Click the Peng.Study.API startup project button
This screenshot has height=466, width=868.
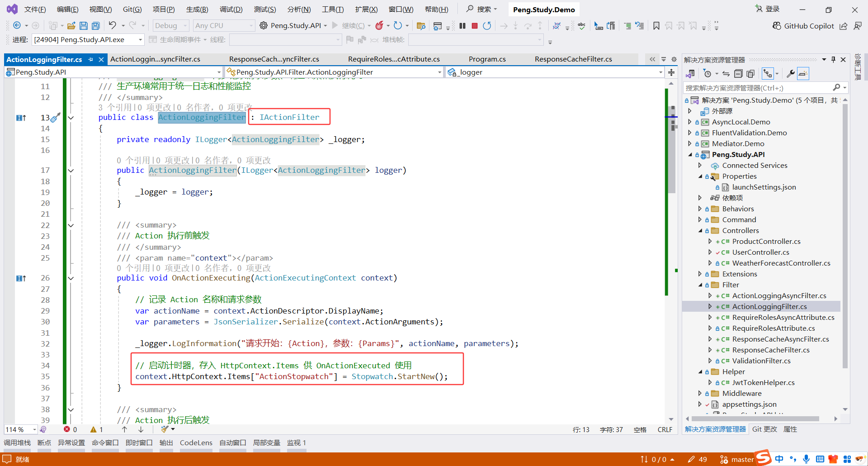point(293,26)
